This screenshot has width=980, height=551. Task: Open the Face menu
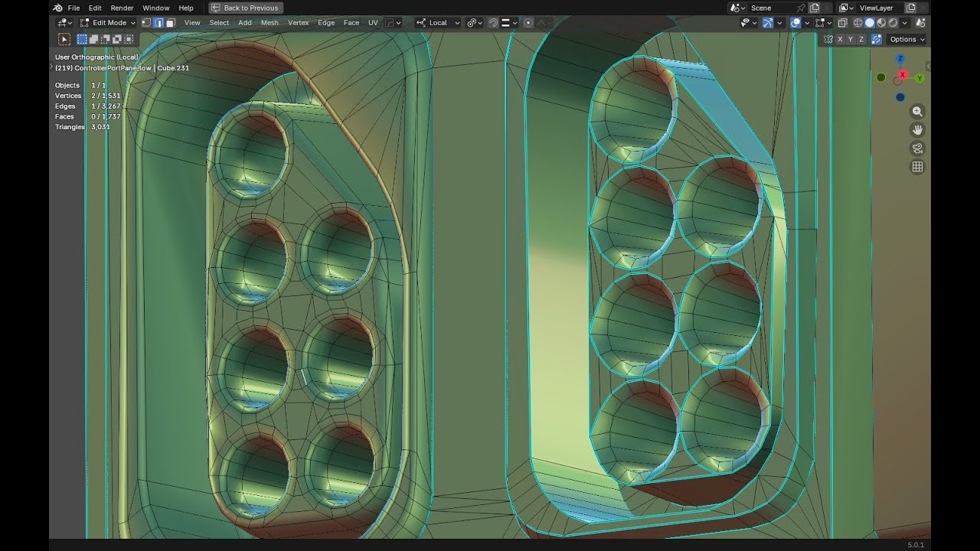351,23
